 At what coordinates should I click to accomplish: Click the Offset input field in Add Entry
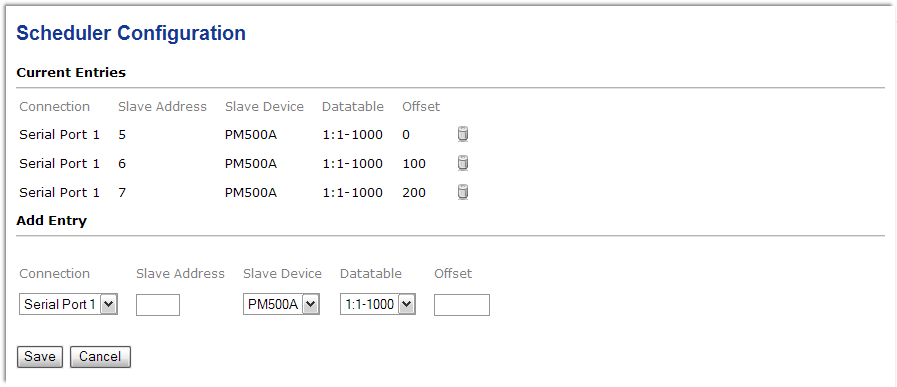click(x=462, y=305)
